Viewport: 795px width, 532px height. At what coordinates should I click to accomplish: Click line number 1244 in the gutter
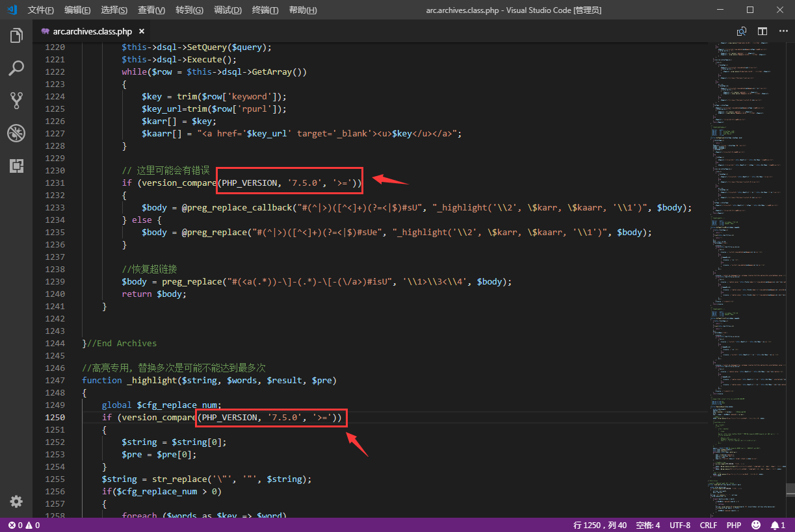[55, 343]
